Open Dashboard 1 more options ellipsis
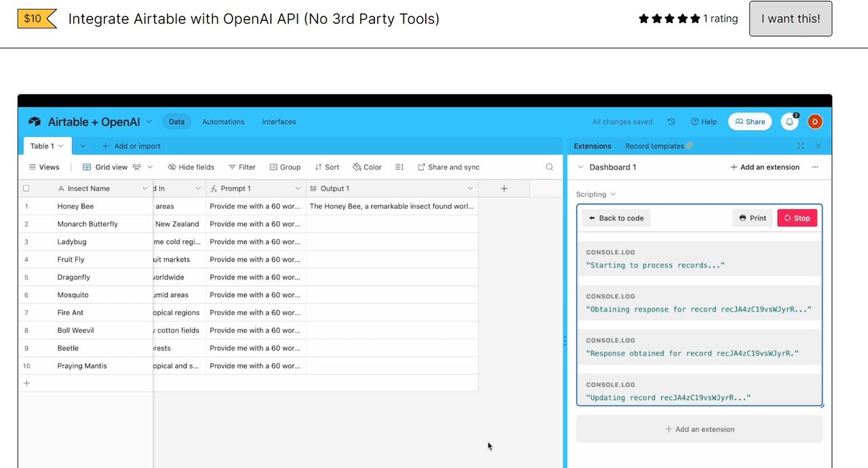Image resolution: width=868 pixels, height=468 pixels. coord(815,167)
